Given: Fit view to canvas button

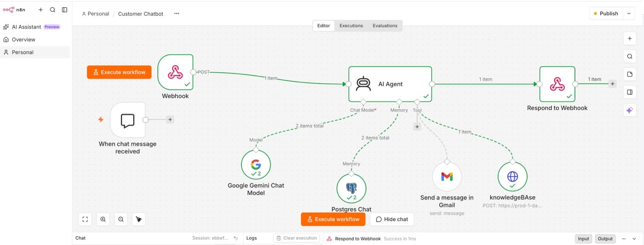Looking at the screenshot, I should pyautogui.click(x=85, y=219).
